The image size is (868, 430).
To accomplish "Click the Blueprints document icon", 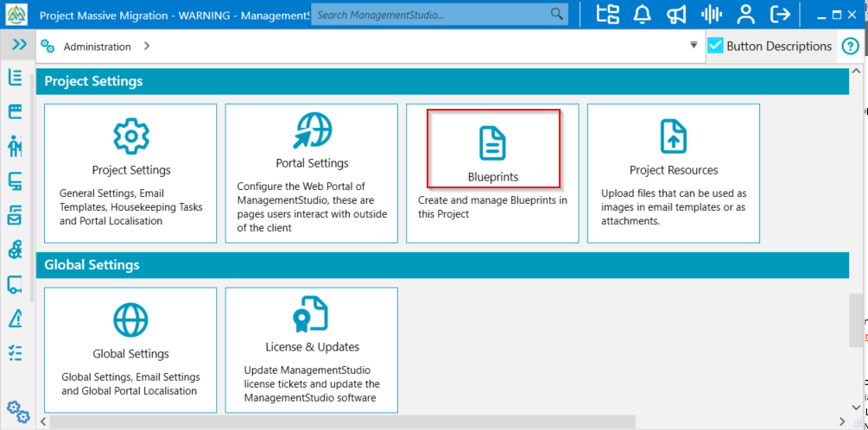I will point(492,142).
